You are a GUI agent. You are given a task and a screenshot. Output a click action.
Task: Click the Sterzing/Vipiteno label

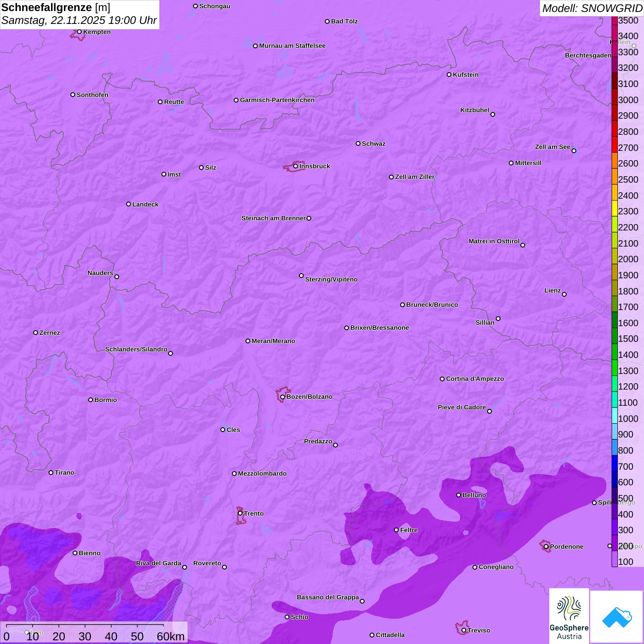tap(331, 279)
